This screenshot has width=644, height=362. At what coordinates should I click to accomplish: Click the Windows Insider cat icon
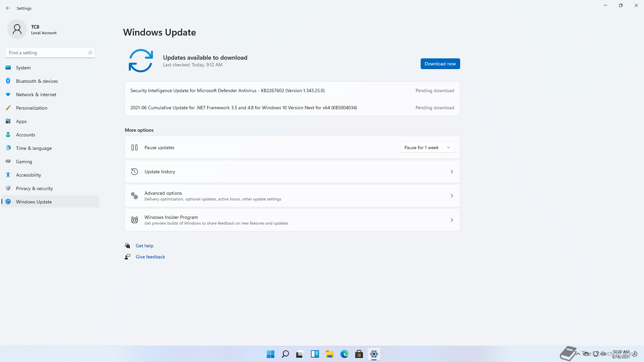135,220
